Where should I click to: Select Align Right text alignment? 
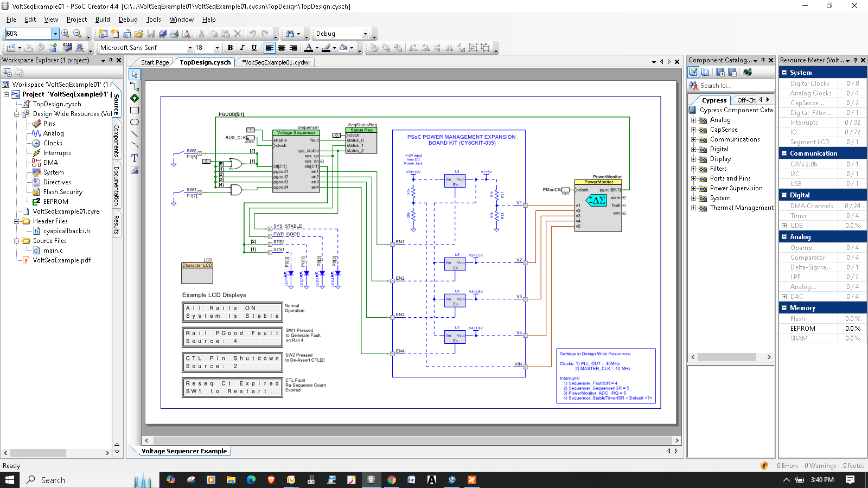pos(293,48)
